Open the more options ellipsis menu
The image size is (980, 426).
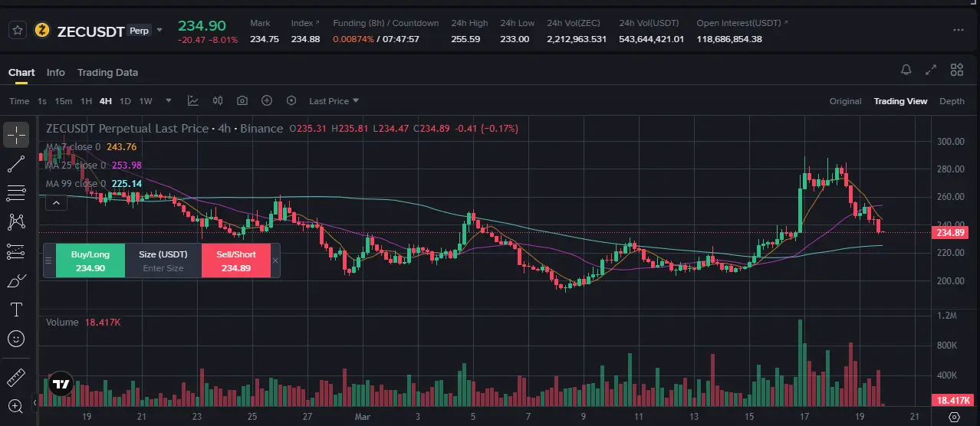(958, 30)
